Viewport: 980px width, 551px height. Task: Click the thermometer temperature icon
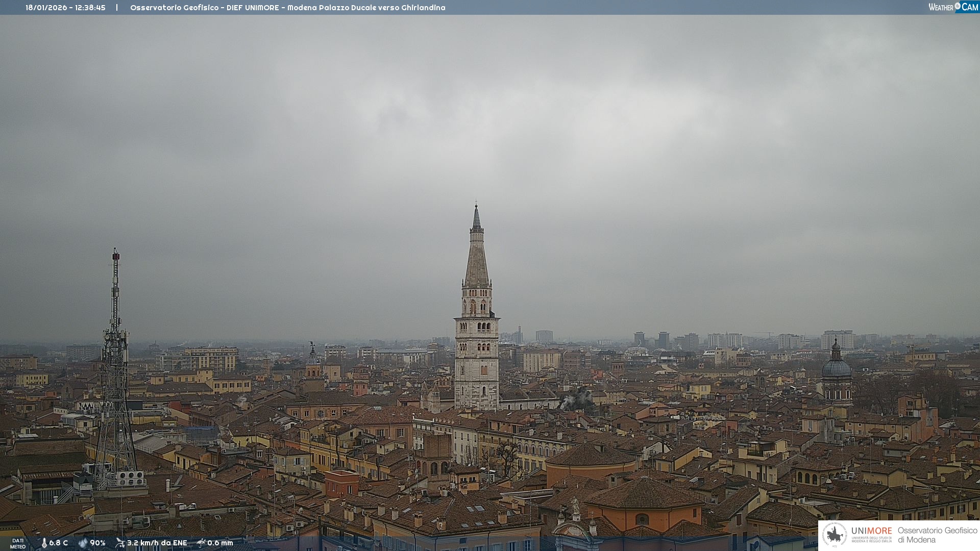click(x=44, y=543)
